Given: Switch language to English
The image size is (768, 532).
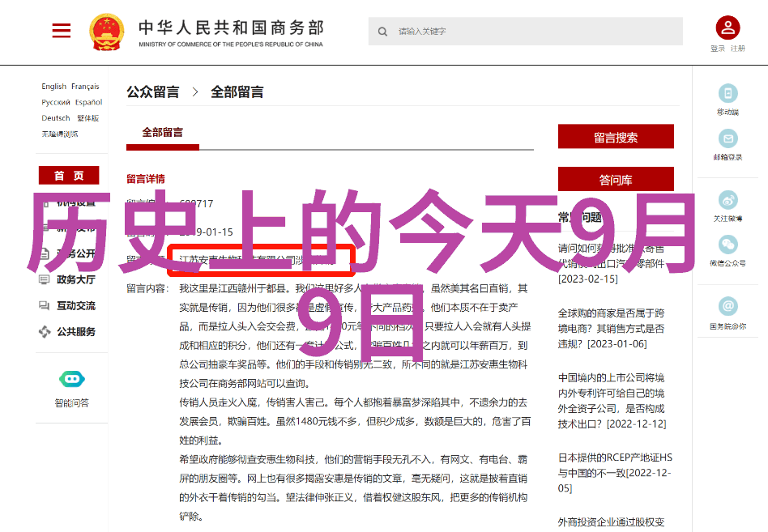Looking at the screenshot, I should (x=54, y=87).
